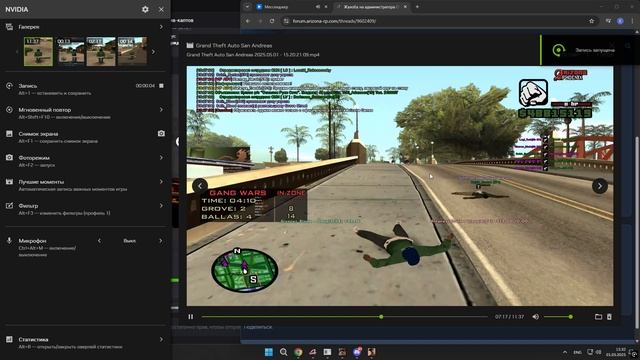Open video file location folder icon
Image resolution: width=640 pixels, height=360 pixels.
pos(598,317)
